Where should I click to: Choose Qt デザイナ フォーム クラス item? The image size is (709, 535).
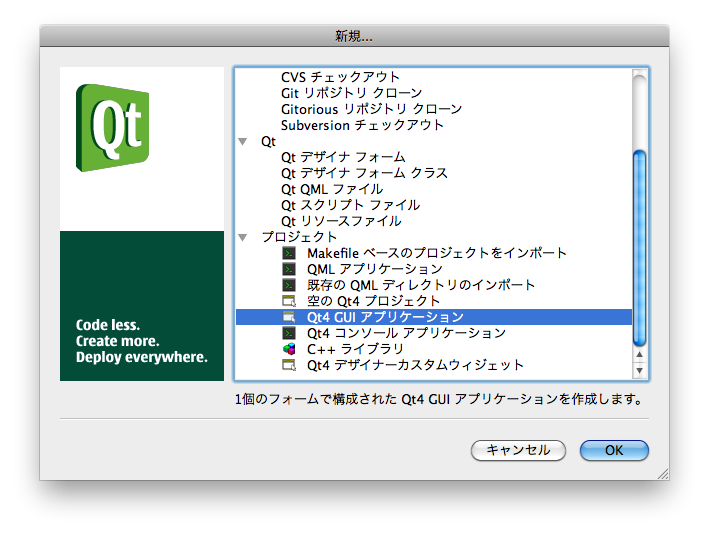click(x=364, y=173)
